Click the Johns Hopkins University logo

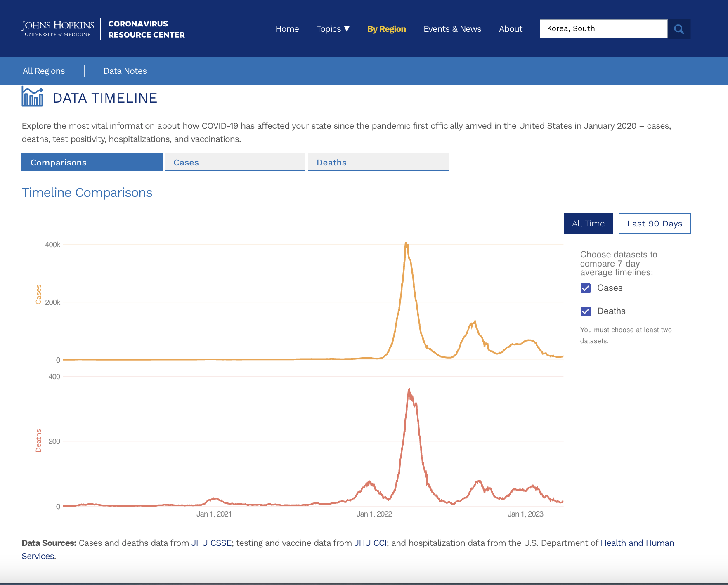click(x=58, y=28)
